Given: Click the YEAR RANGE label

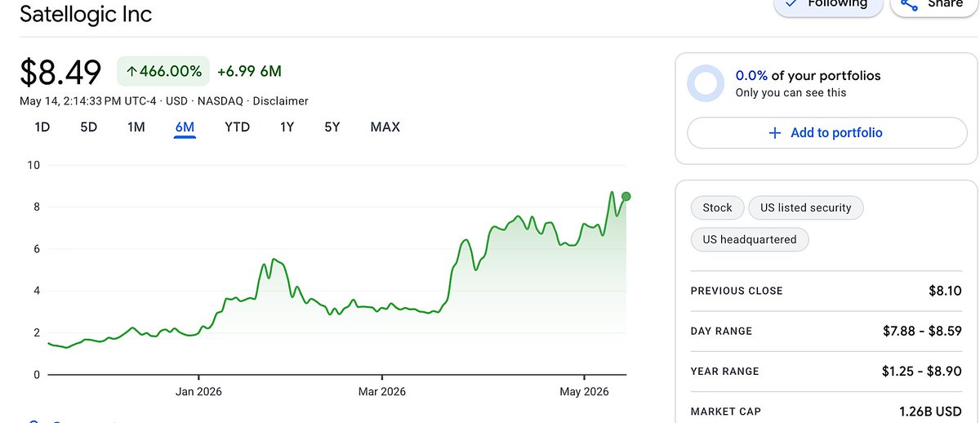Looking at the screenshot, I should tap(724, 372).
